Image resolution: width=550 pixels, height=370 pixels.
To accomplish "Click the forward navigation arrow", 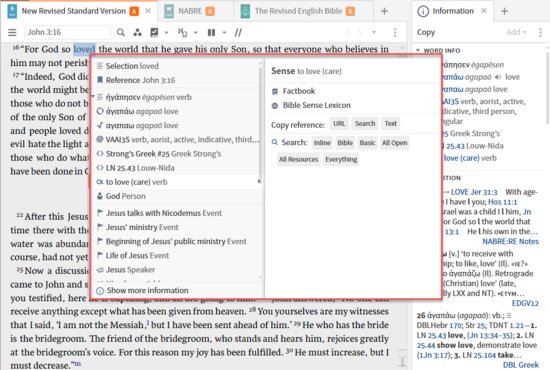I will click(360, 33).
